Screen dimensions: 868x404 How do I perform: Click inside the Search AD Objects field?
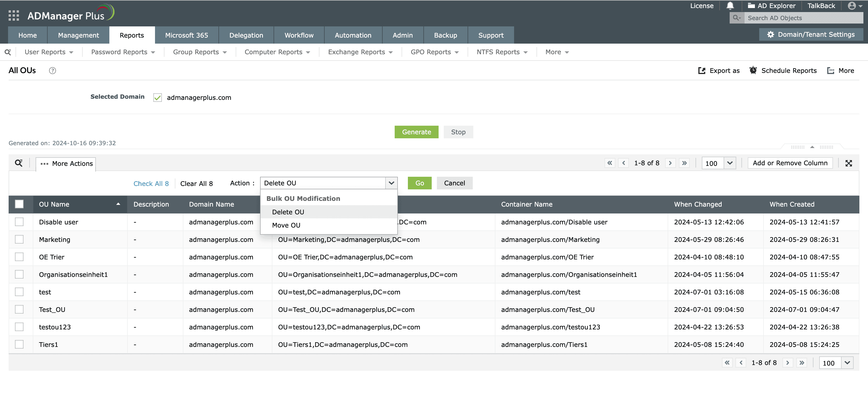coord(802,18)
